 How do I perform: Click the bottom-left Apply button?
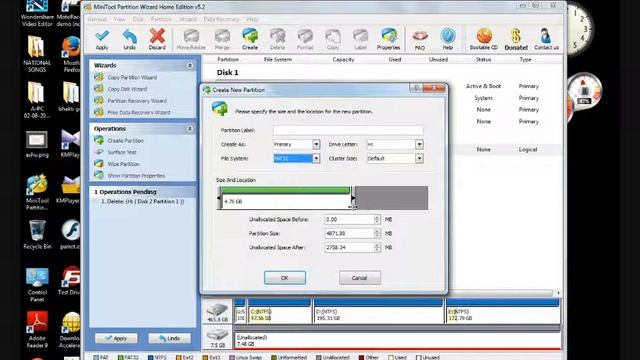(116, 338)
